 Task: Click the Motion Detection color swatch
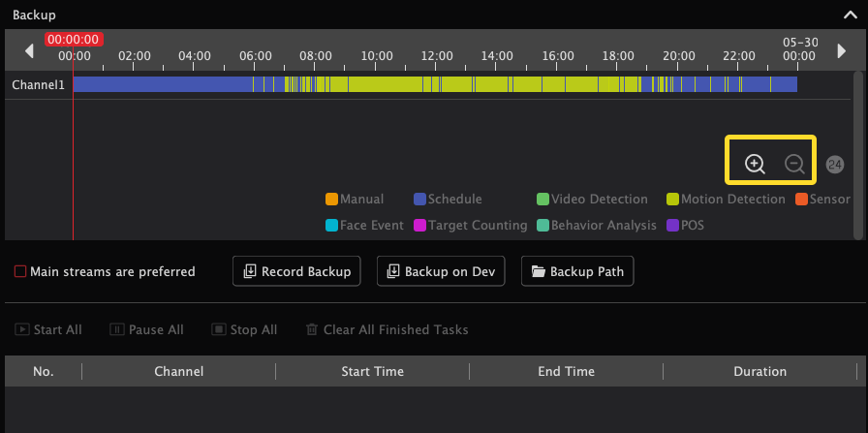click(672, 199)
